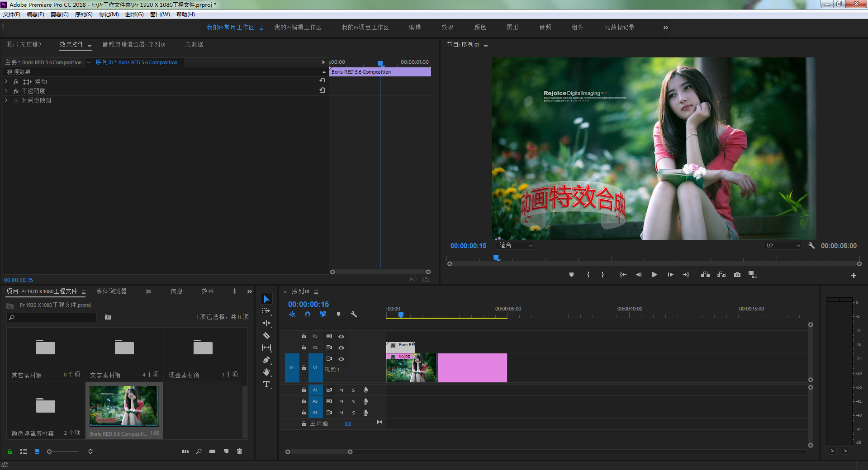Open timeline display settings wrench
Image resolution: width=868 pixels, height=470 pixels.
coord(354,314)
